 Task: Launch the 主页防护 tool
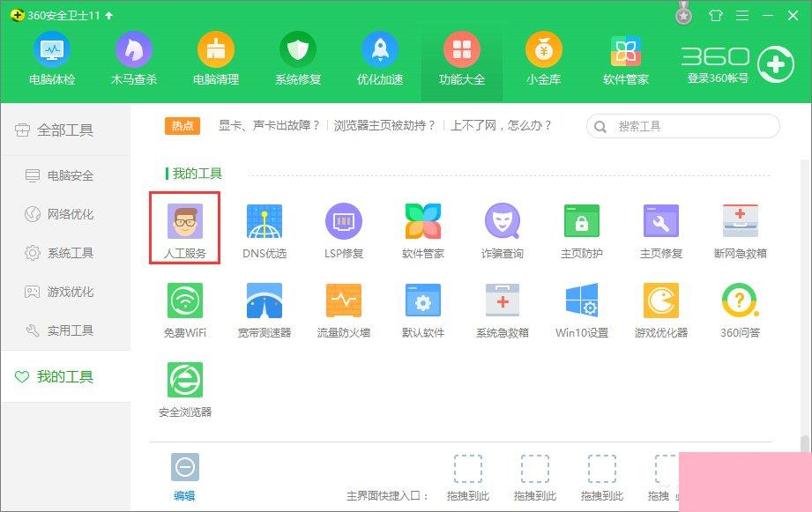581,231
